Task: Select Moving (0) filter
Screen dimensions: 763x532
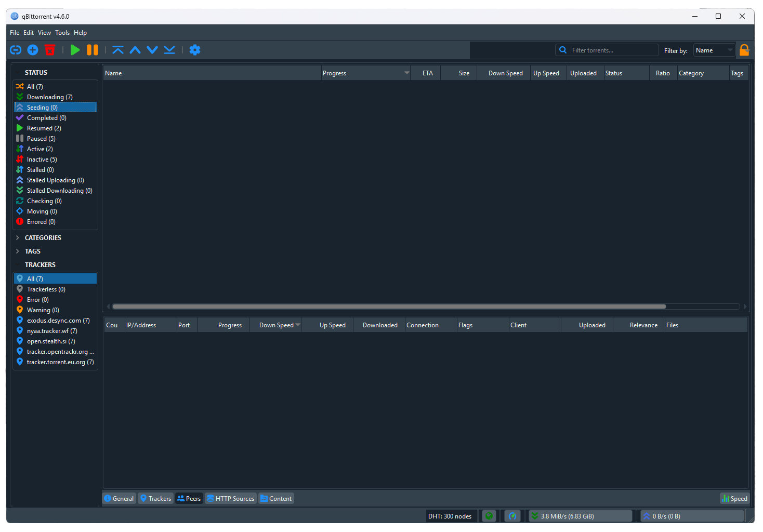Action: (x=56, y=211)
